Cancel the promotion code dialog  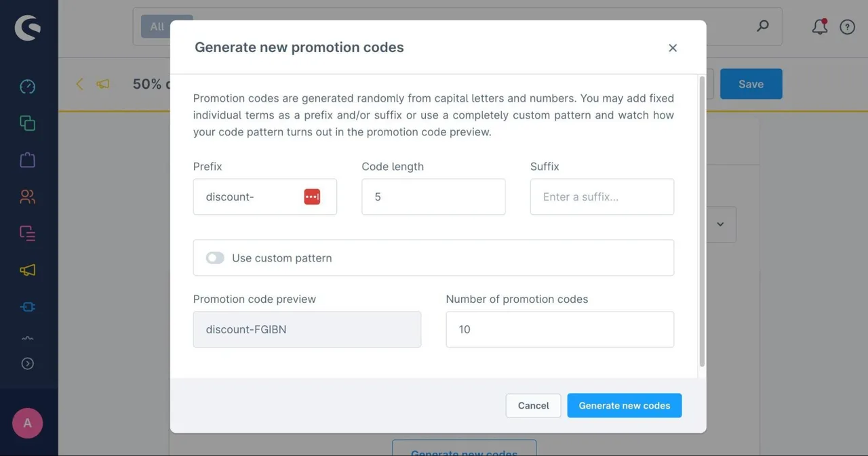point(533,405)
